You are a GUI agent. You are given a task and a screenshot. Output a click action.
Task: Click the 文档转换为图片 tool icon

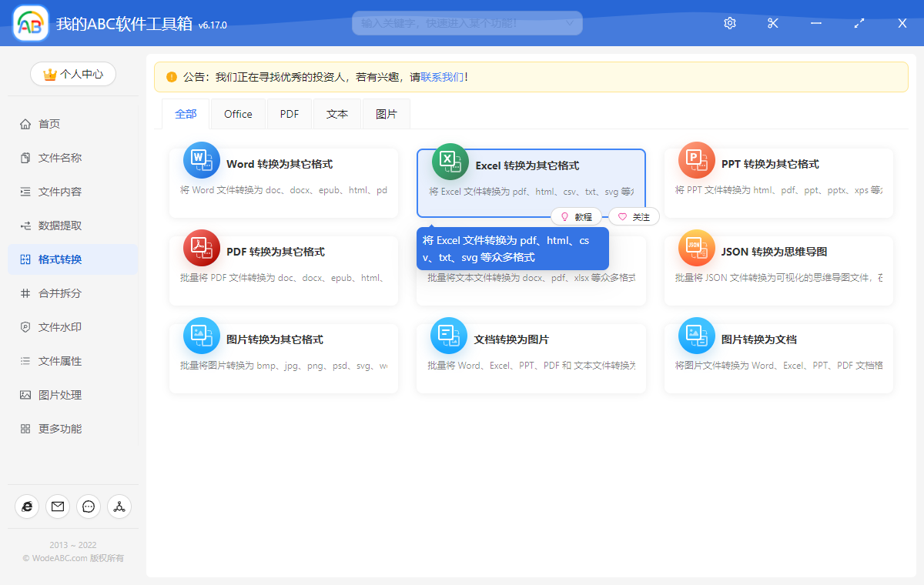pyautogui.click(x=450, y=336)
